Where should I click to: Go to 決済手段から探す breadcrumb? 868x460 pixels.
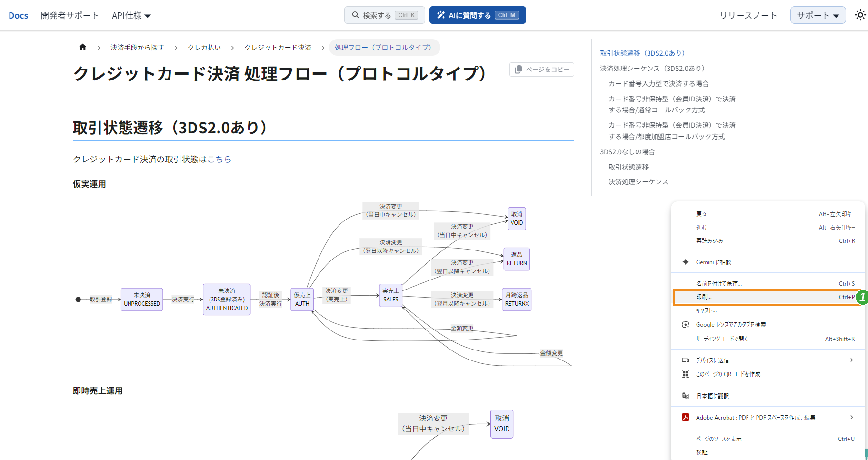click(x=137, y=48)
